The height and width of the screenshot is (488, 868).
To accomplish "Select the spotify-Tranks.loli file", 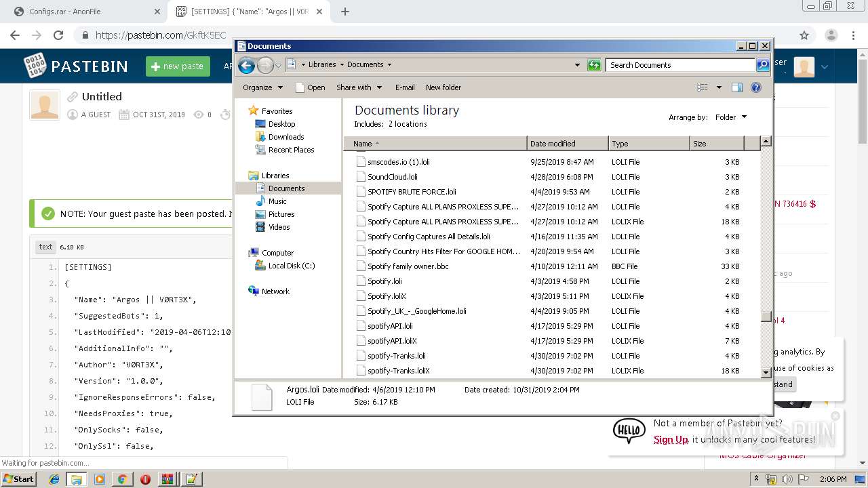I will coord(397,356).
